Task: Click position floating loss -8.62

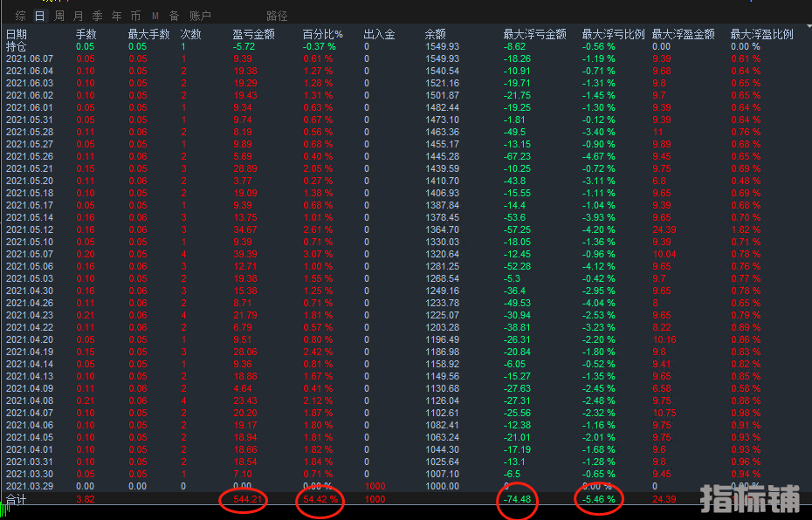Action: pos(515,46)
